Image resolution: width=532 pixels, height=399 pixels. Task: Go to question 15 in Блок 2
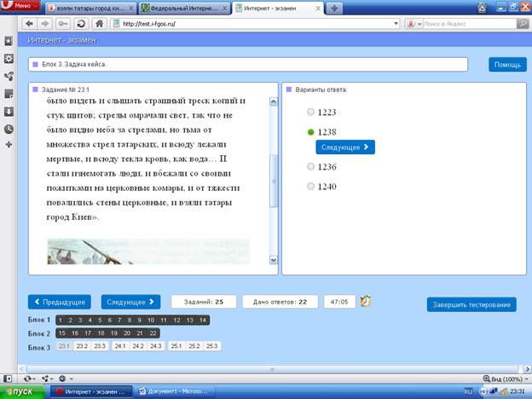click(62, 333)
